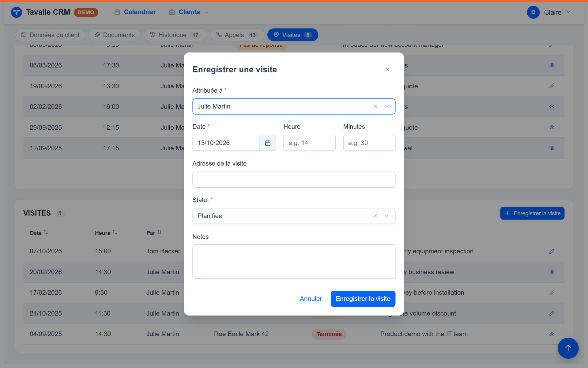Submit with Enregistrer la visite blue button
588x368 pixels.
click(363, 299)
